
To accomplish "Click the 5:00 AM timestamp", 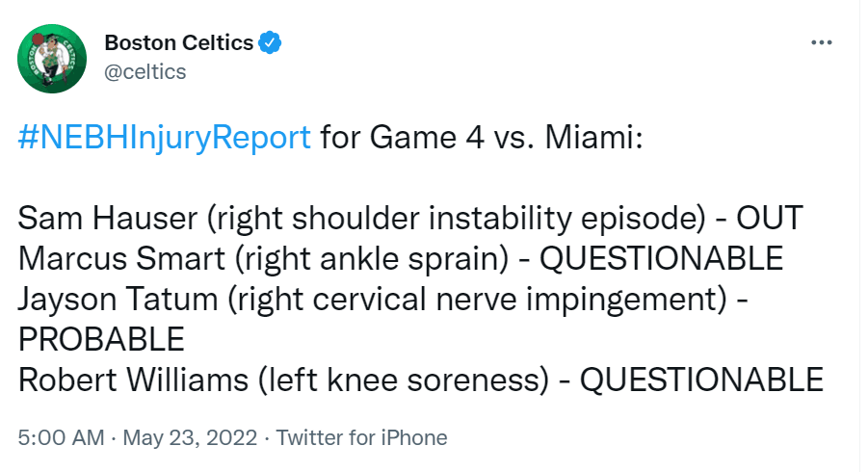I will click(61, 437).
